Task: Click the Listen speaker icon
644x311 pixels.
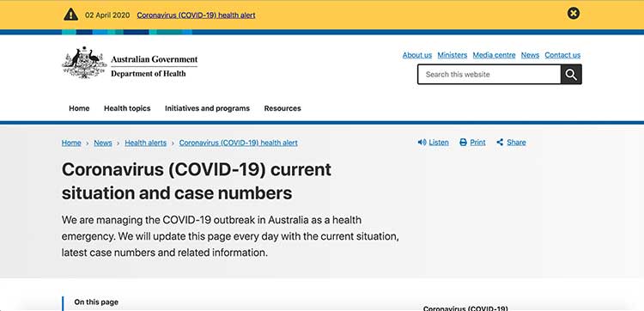Action: pos(422,143)
